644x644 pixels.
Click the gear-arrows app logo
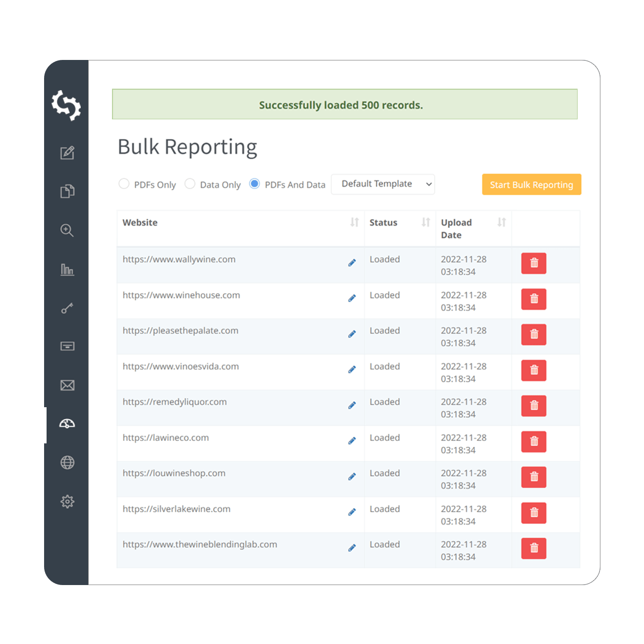click(x=66, y=105)
